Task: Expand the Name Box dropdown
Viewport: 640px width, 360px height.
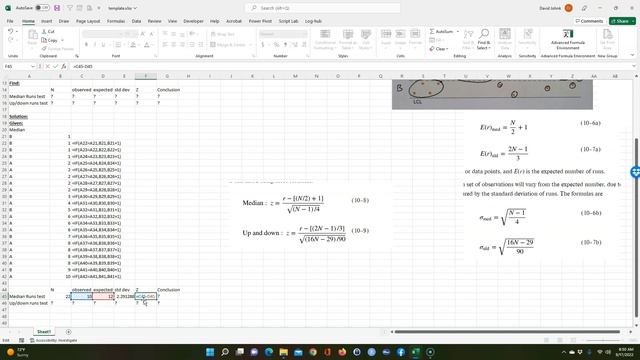Action: [x=33, y=66]
